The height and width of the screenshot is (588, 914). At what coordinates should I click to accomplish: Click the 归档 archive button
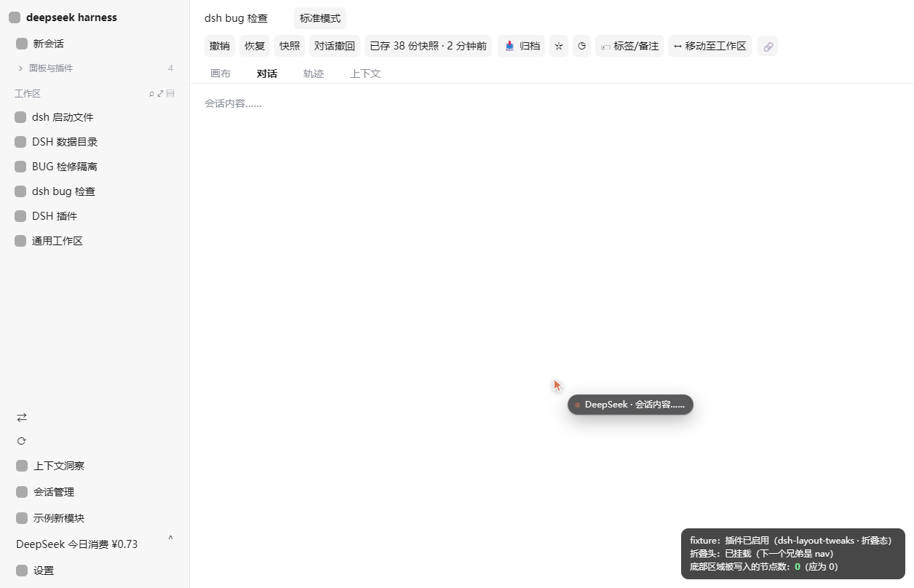point(522,46)
